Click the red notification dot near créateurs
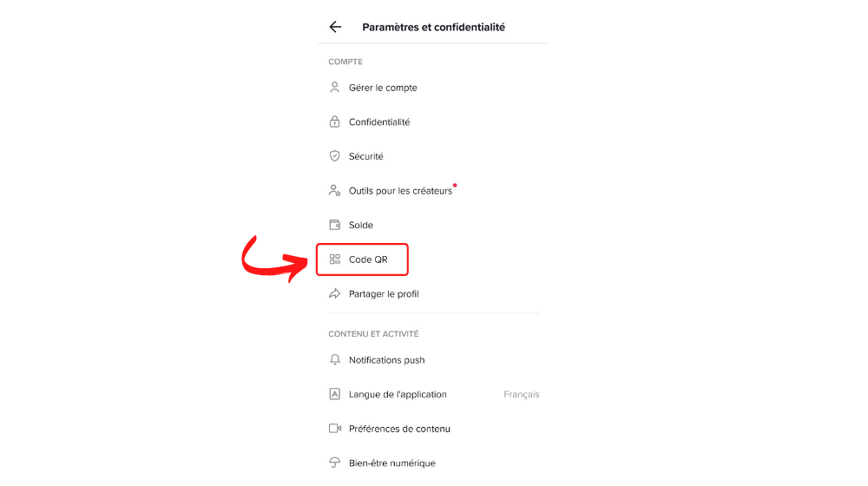This screenshot has height=486, width=868. coord(455,185)
